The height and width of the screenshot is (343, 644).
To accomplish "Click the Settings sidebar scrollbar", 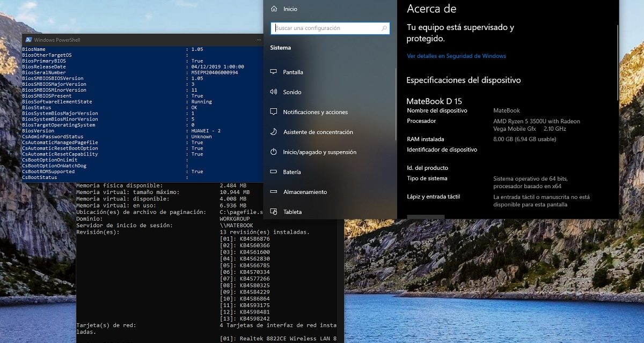I will point(396,107).
